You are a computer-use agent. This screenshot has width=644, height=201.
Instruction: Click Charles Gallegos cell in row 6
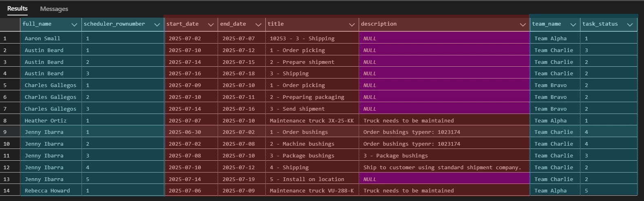(51, 97)
